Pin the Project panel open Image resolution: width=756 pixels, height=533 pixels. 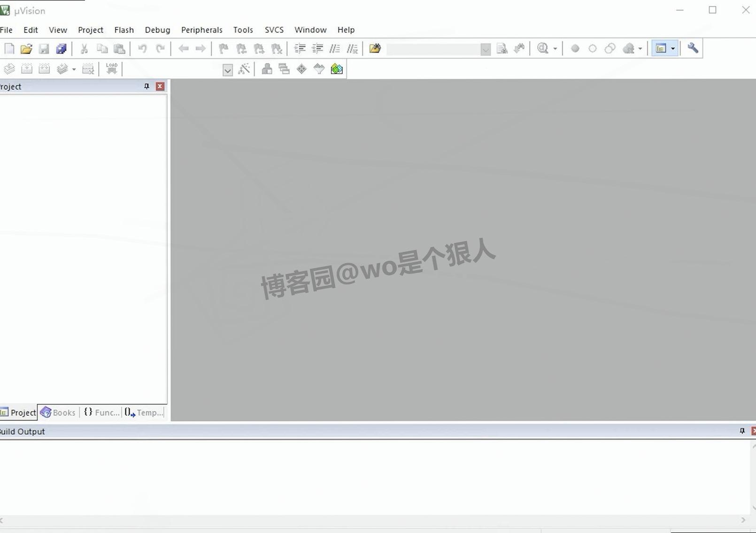[147, 86]
